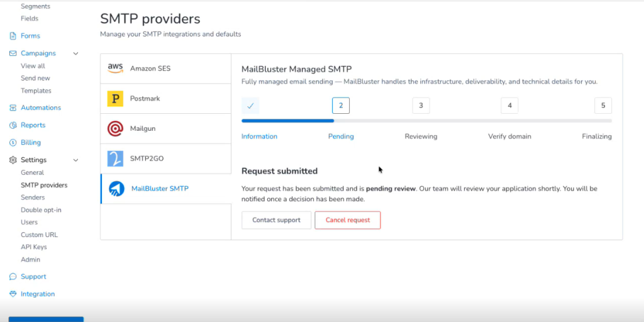Viewport: 644px width, 322px height.
Task: Collapse the Settings menu chevron
Action: [75, 160]
